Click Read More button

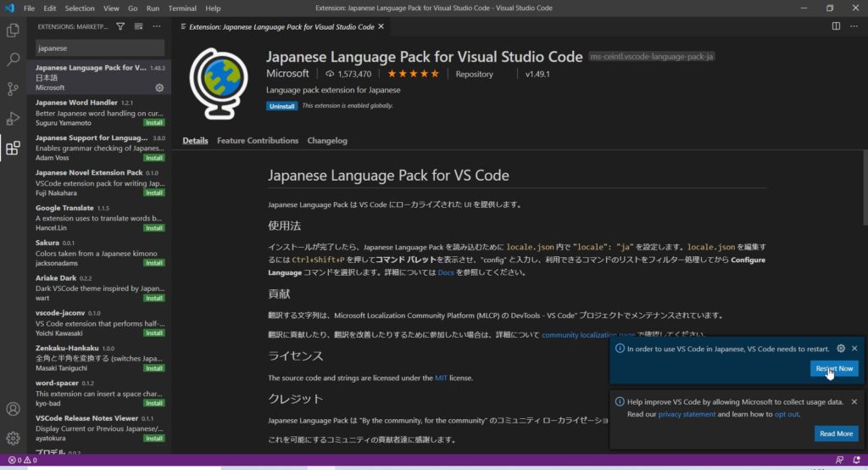click(x=836, y=434)
